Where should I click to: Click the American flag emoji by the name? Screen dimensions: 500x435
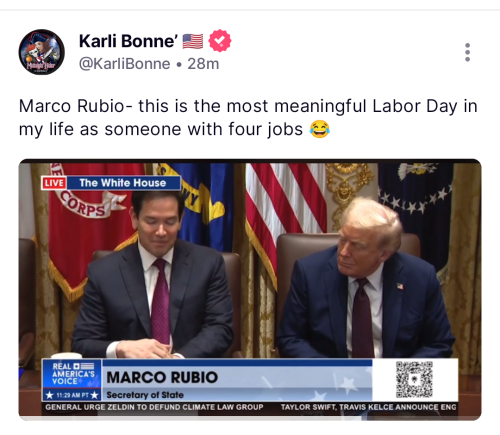click(x=193, y=41)
